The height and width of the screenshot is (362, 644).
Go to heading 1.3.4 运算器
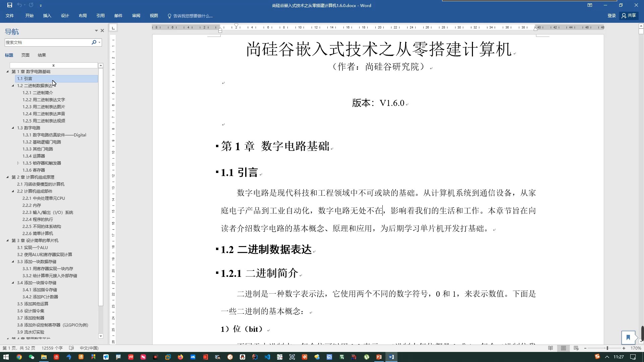[x=34, y=156]
